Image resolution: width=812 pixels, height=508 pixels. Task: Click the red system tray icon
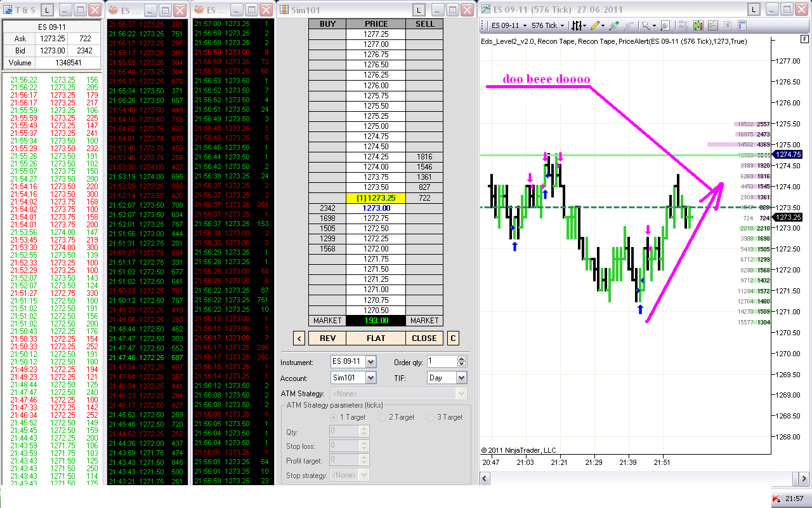click(x=776, y=499)
